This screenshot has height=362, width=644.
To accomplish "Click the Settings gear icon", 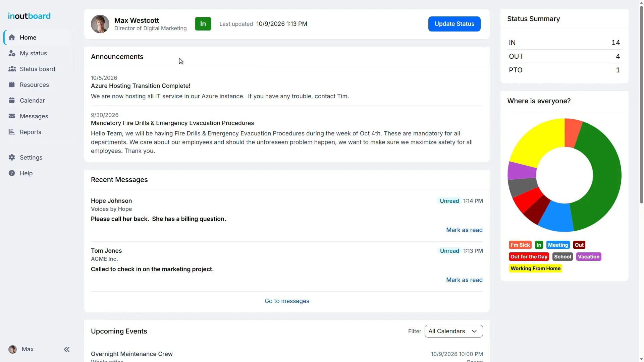I will pos(12,158).
